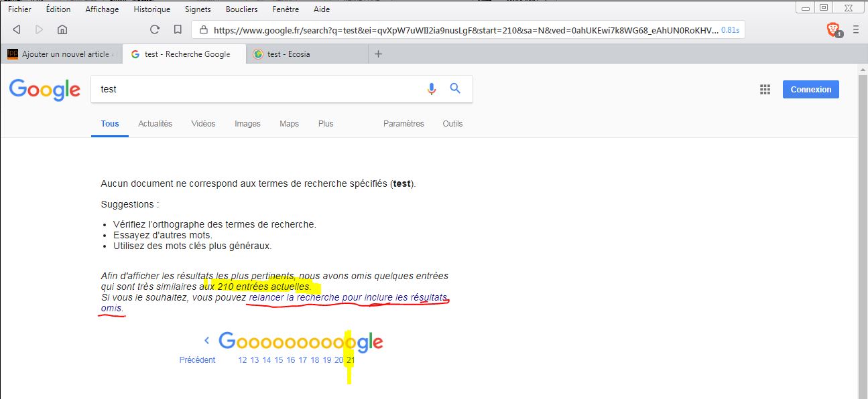Click in the Google search input field

click(x=255, y=89)
